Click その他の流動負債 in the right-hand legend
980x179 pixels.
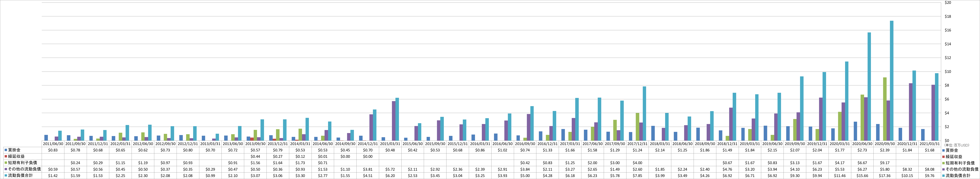click(962, 169)
